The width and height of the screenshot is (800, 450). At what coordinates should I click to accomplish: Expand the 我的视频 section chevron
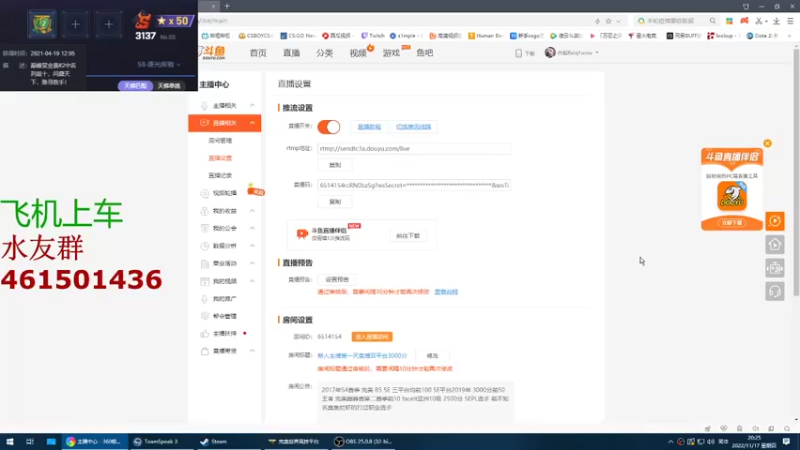pyautogui.click(x=252, y=281)
